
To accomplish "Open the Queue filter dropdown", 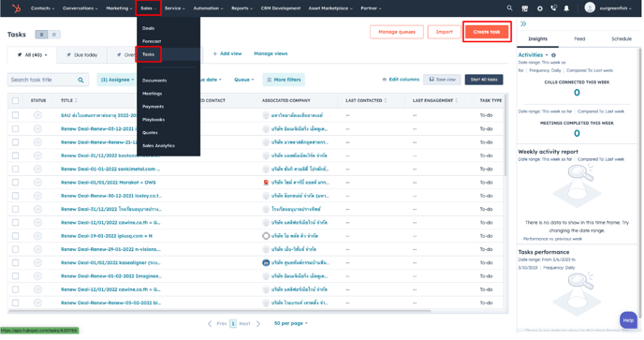I will click(245, 80).
